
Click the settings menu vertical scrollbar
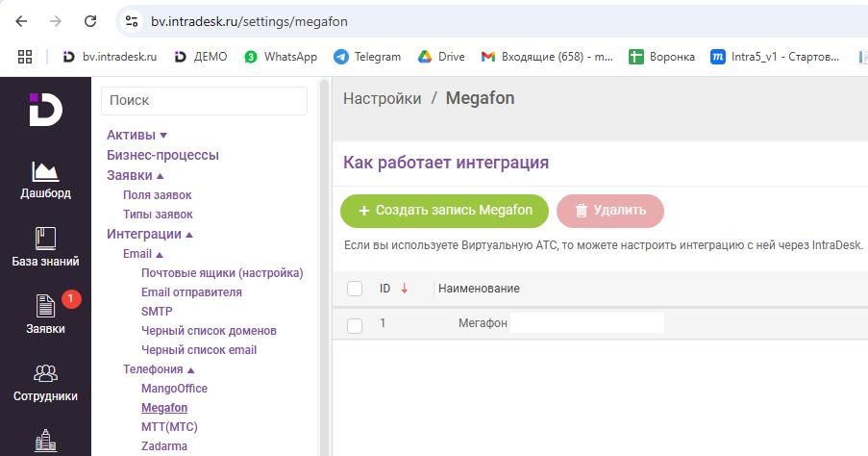point(324,266)
